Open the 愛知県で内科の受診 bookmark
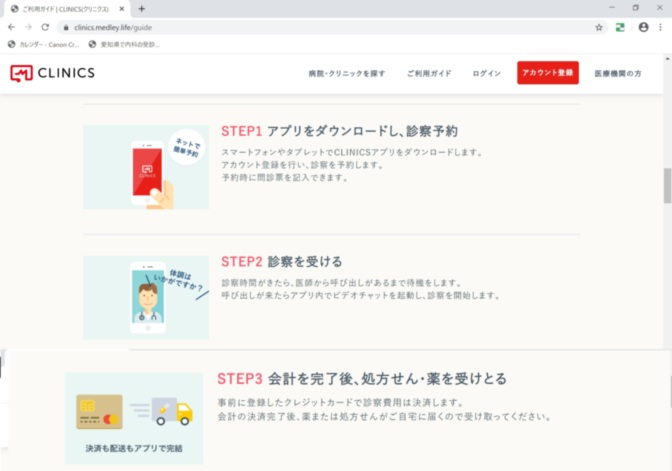Screen dimensions: 672x471 click(124, 44)
